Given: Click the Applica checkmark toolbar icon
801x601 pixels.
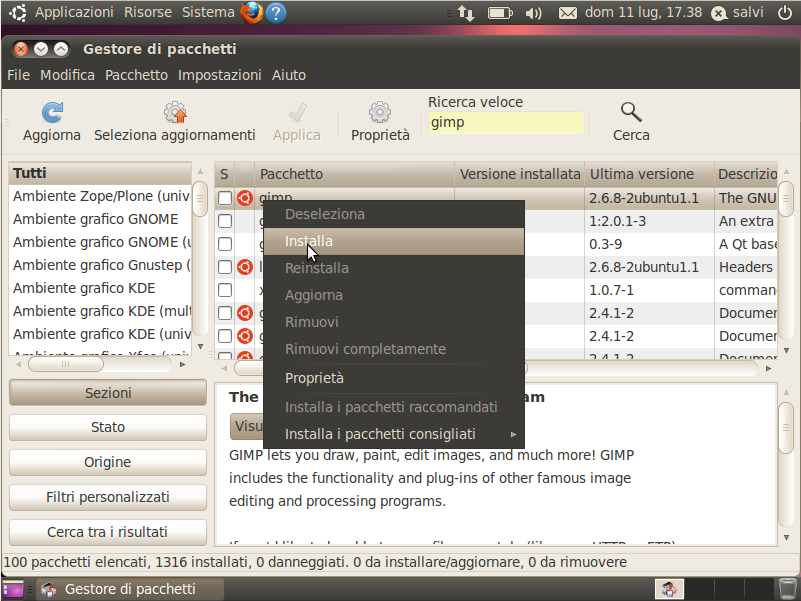Looking at the screenshot, I should (297, 112).
